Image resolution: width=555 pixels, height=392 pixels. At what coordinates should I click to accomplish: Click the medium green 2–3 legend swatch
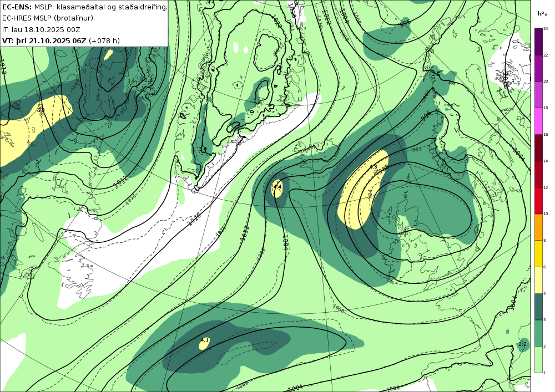point(538,333)
